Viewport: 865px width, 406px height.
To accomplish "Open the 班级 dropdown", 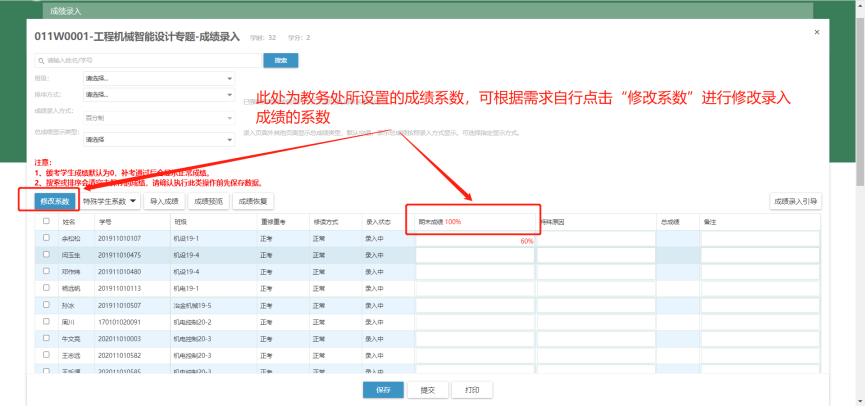I will coord(158,78).
